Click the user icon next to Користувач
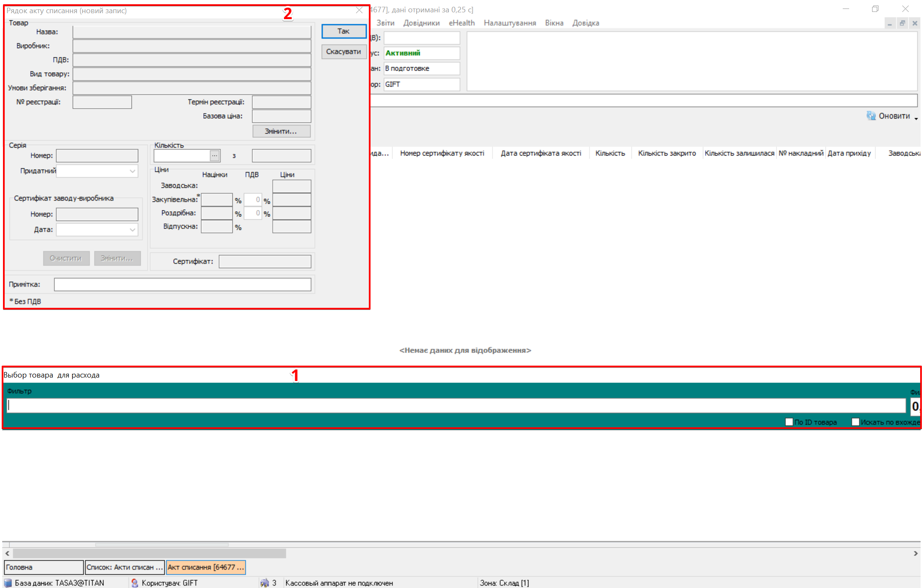924x588 pixels. (x=135, y=583)
